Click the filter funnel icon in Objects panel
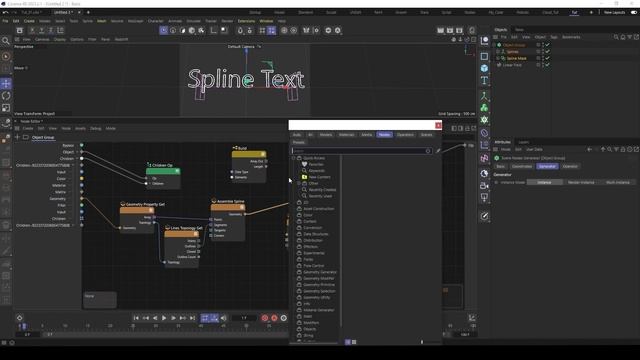The image size is (640, 360). click(629, 37)
